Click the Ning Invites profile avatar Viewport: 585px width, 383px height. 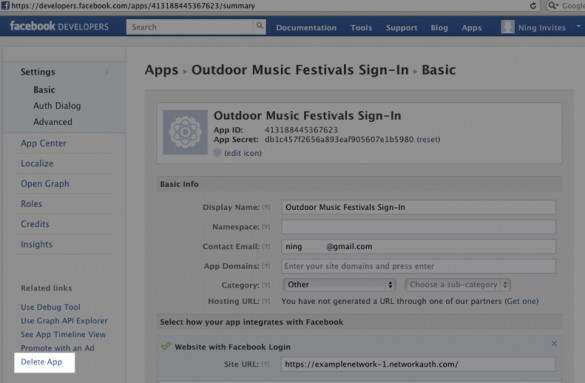tap(507, 27)
